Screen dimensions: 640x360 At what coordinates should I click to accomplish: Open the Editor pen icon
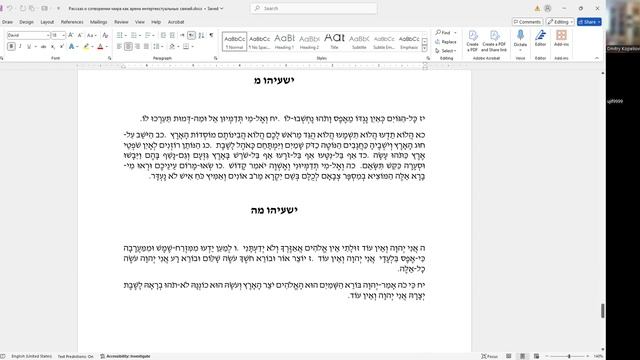tap(540, 35)
